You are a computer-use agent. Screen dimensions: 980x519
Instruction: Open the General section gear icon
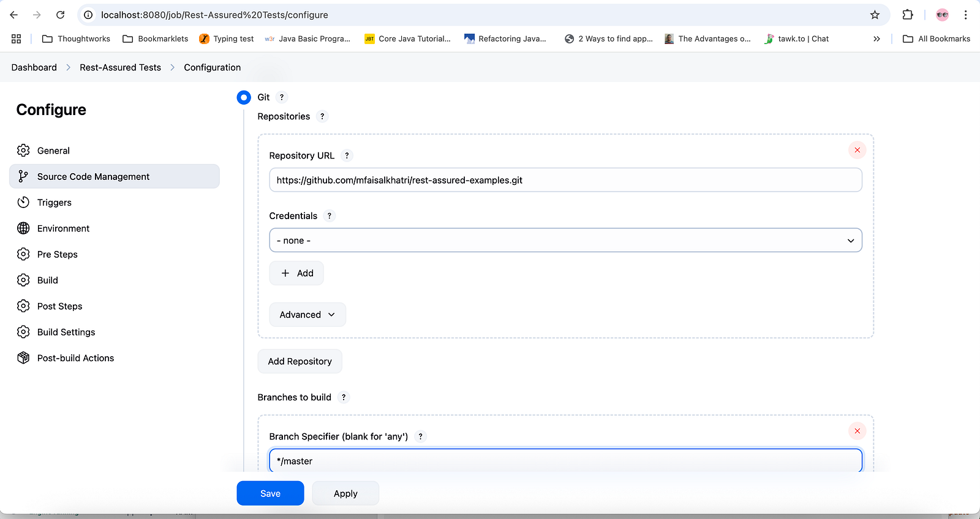point(23,151)
